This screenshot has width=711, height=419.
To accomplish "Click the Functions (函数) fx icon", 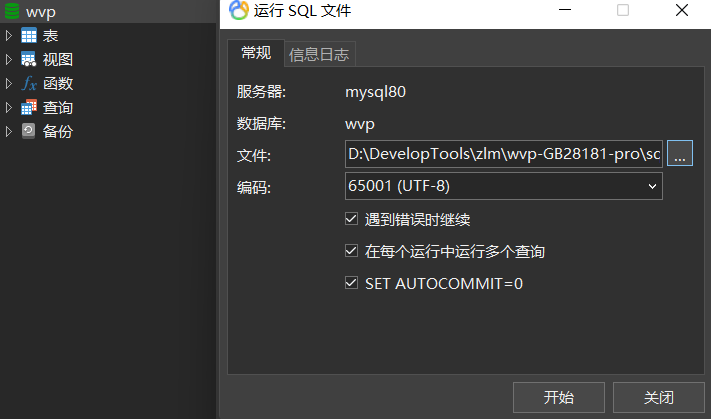I will (29, 83).
